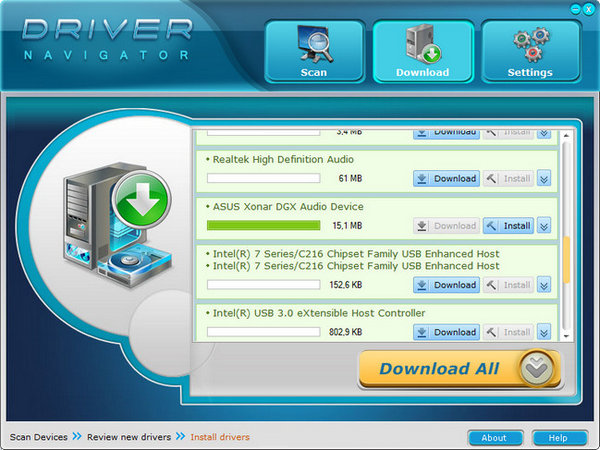
Task: Click the Download tab computer arrow icon
Action: point(423,44)
